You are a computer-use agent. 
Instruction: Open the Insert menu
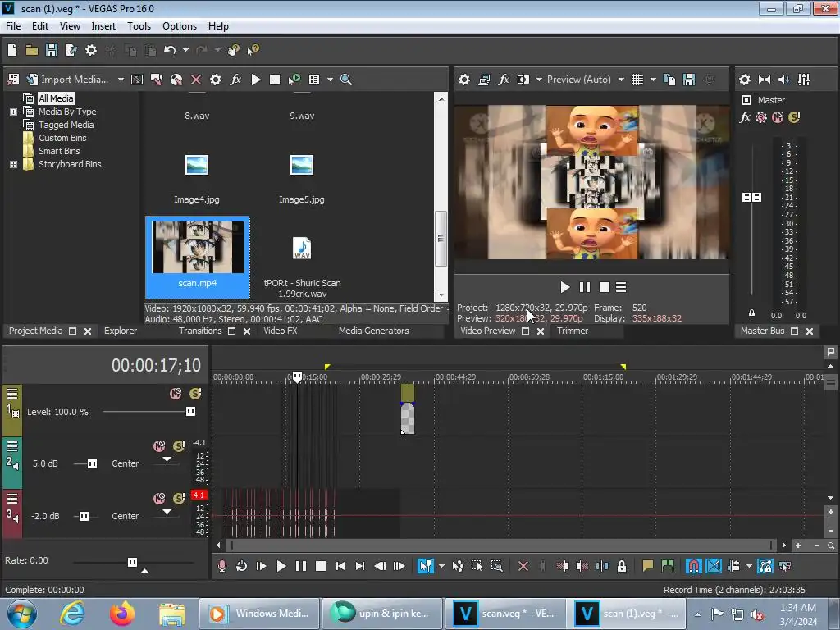(x=103, y=26)
